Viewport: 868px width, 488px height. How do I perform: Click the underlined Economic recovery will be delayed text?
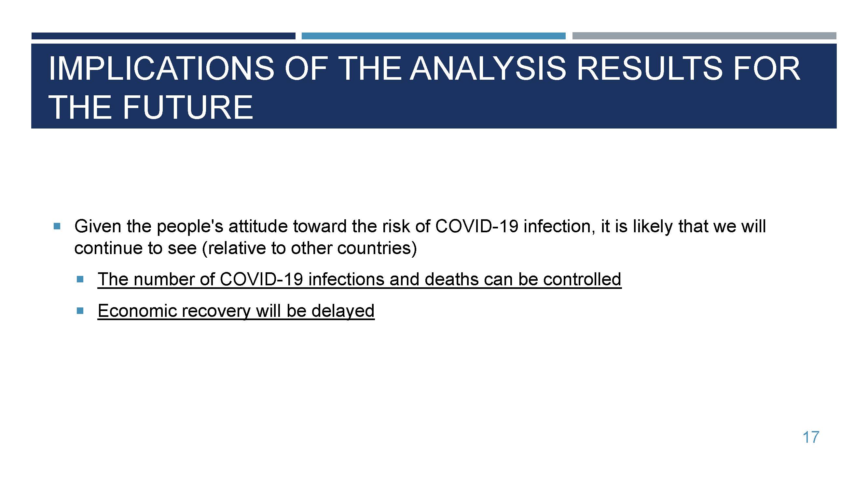pos(236,310)
